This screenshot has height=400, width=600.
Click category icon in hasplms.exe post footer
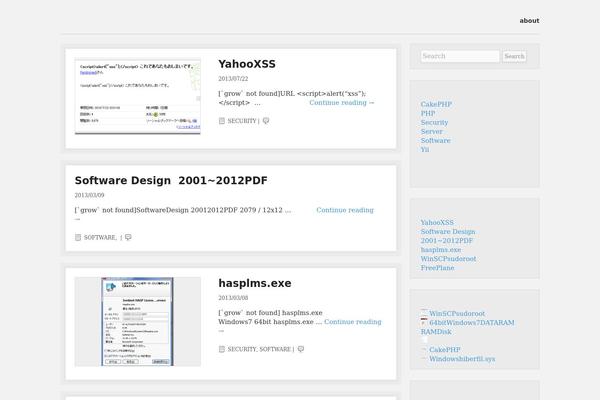(x=222, y=349)
